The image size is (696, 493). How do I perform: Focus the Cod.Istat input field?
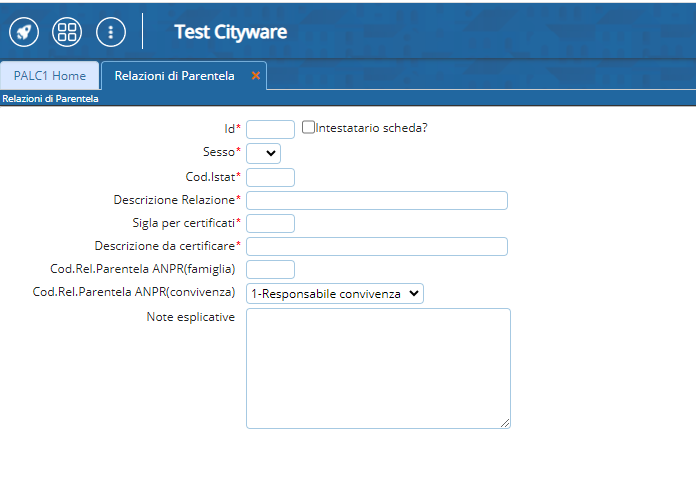(x=270, y=177)
